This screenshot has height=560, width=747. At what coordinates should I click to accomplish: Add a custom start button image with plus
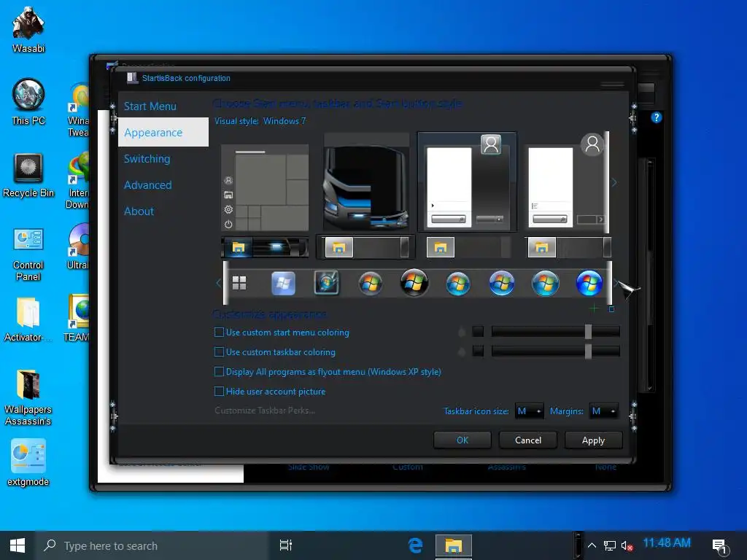[594, 308]
